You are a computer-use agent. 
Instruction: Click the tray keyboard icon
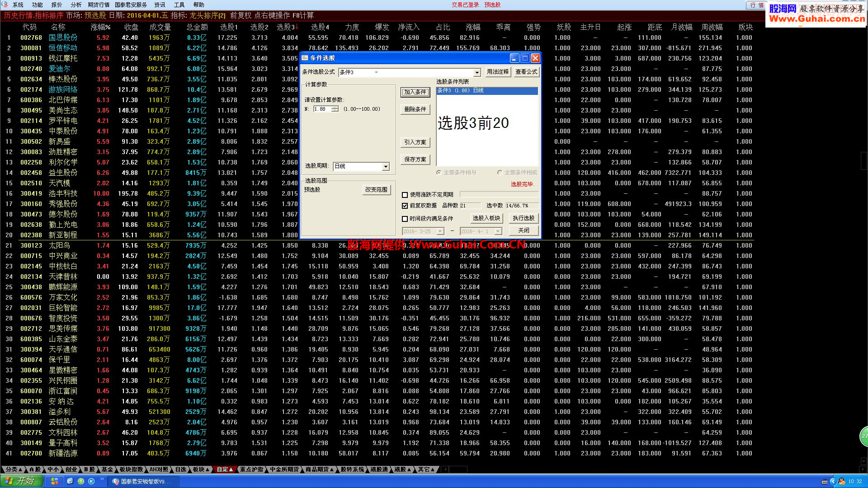(x=825, y=482)
